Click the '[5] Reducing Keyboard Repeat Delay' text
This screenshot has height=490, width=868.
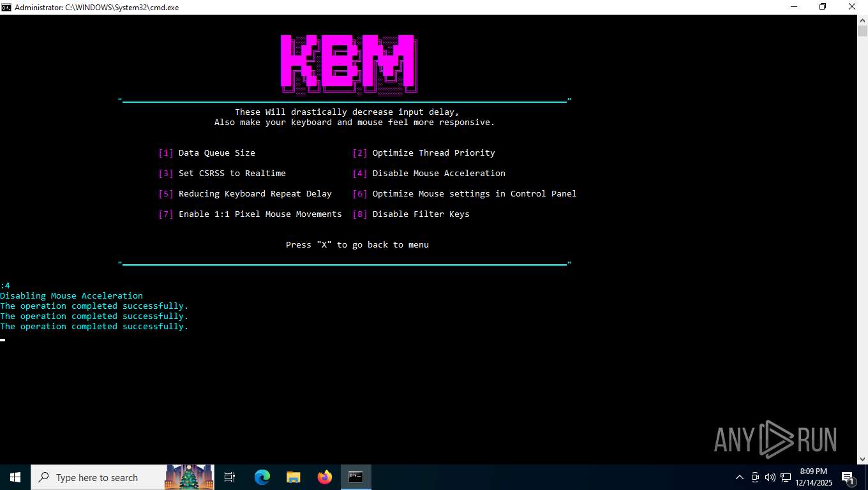245,194
